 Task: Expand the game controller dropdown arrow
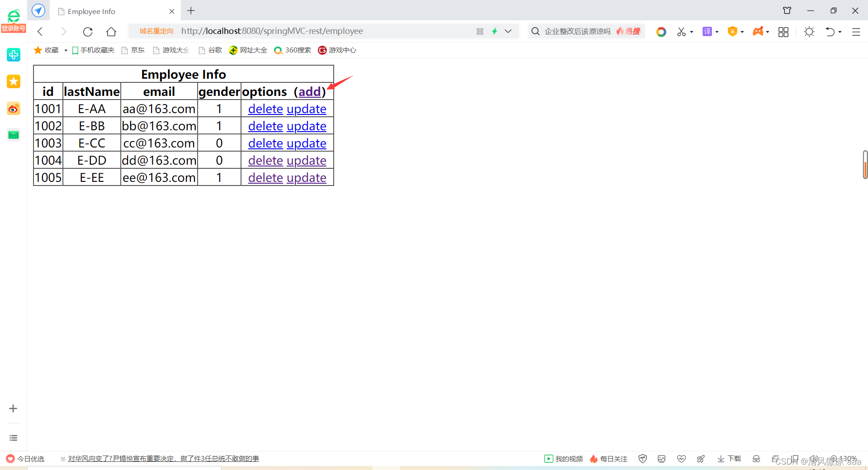tap(768, 32)
